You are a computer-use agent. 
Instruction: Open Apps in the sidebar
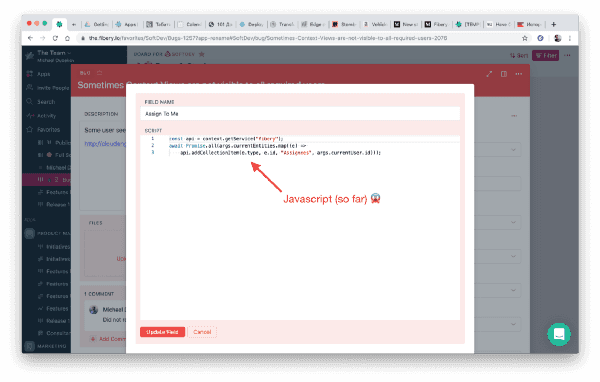point(43,74)
